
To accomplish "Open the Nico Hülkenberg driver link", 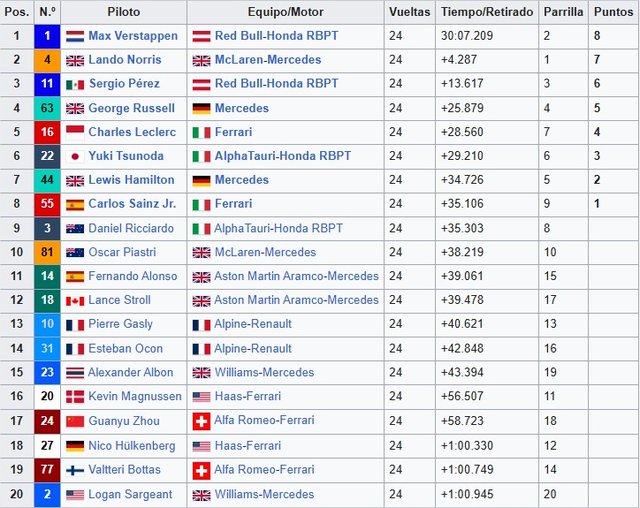I will tap(132, 446).
